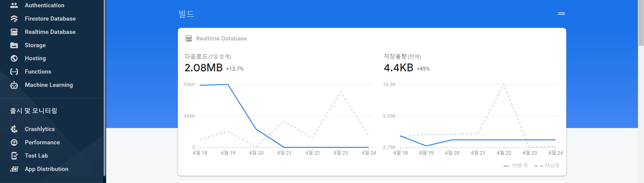Image resolution: width=644 pixels, height=183 pixels.
Task: Click the +45% storage change indicator
Action: point(423,69)
